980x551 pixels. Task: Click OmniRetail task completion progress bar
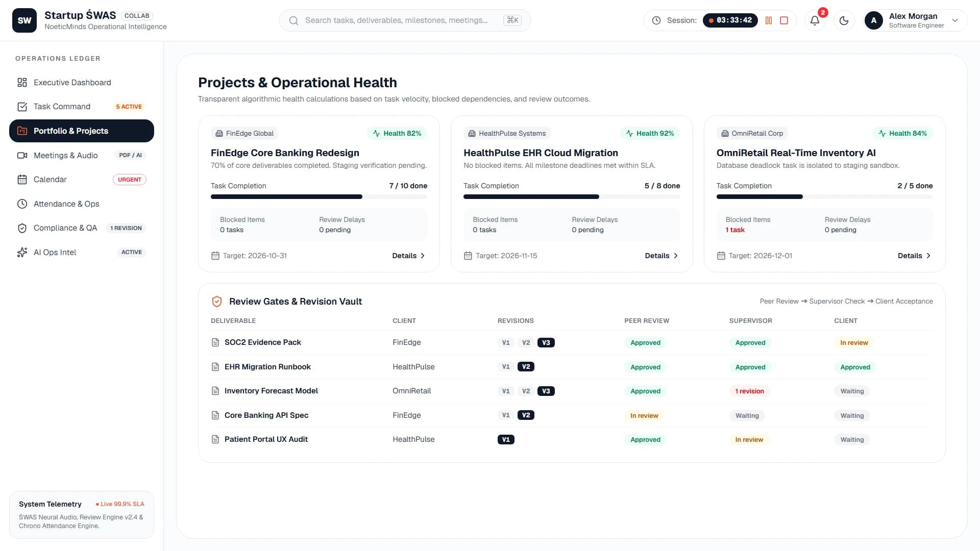click(824, 197)
